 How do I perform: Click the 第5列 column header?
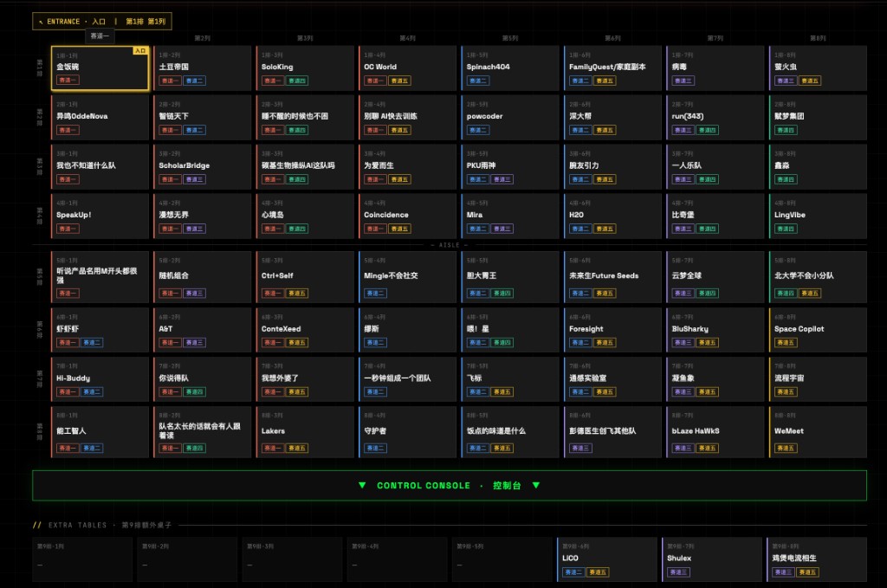tap(510, 38)
